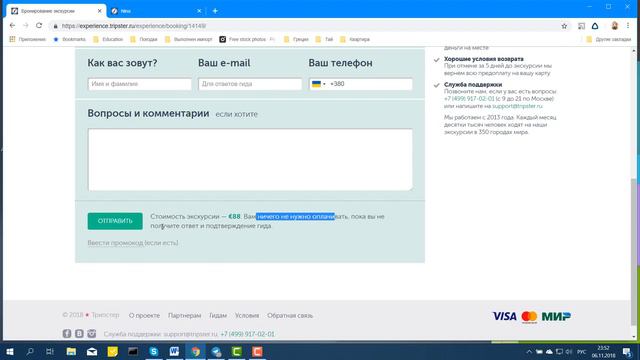Switch the РУС input language indicator
The height and width of the screenshot is (360, 640).
tap(581, 352)
